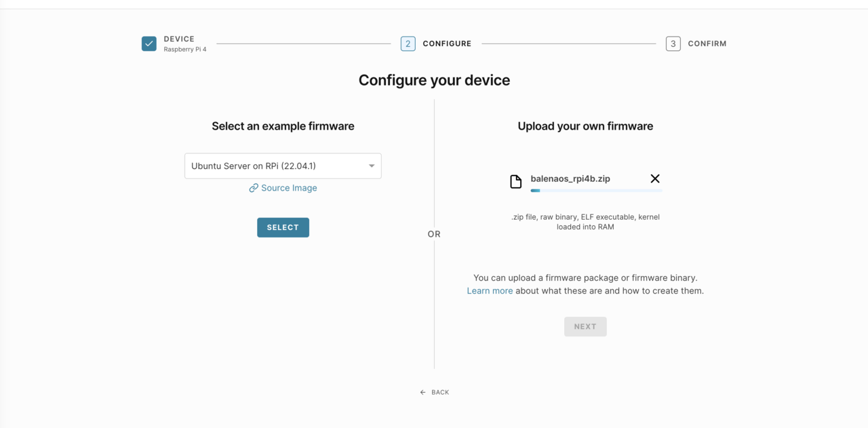Click the disabled NEXT button
The height and width of the screenshot is (428, 868).
point(585,326)
